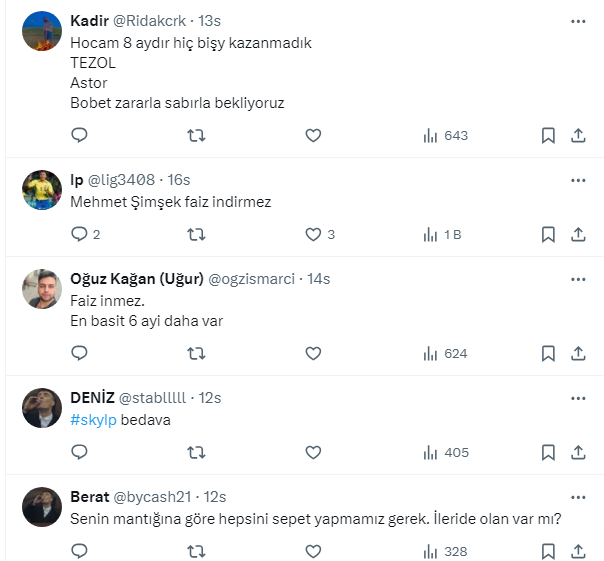The height and width of the screenshot is (561, 604).
Task: Open DENİZ's profile picture
Action: [x=42, y=407]
